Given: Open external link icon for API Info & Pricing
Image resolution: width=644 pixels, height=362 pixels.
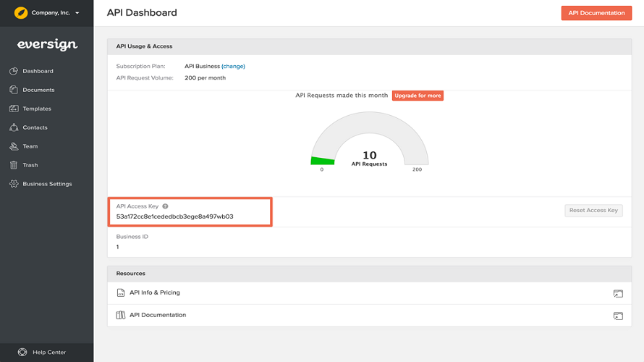Looking at the screenshot, I should (618, 293).
